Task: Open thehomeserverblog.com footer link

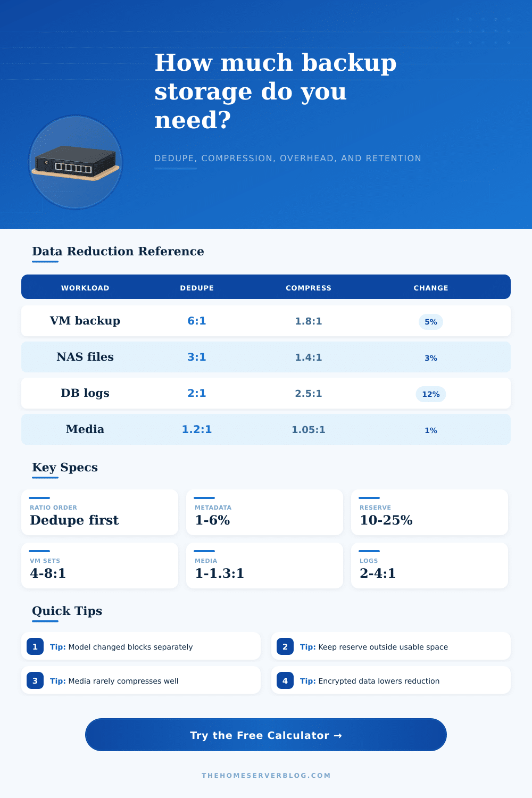Action: tap(266, 775)
